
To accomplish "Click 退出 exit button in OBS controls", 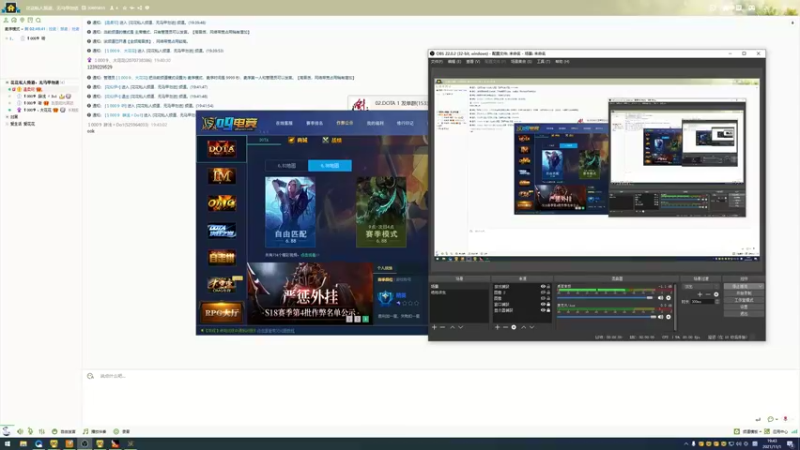I will 743,313.
